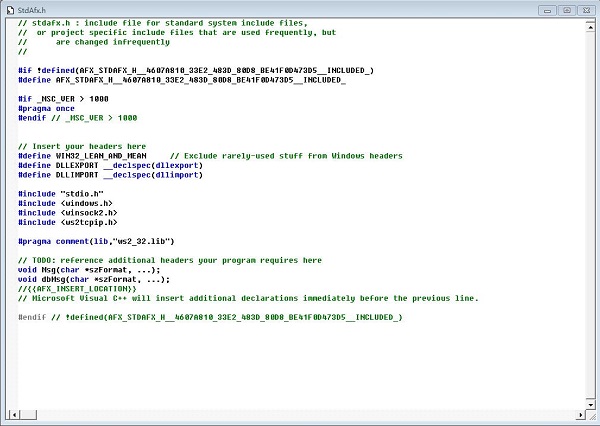
Task: Click the "ws2_32.lib" pragma comment
Action: coord(96,242)
